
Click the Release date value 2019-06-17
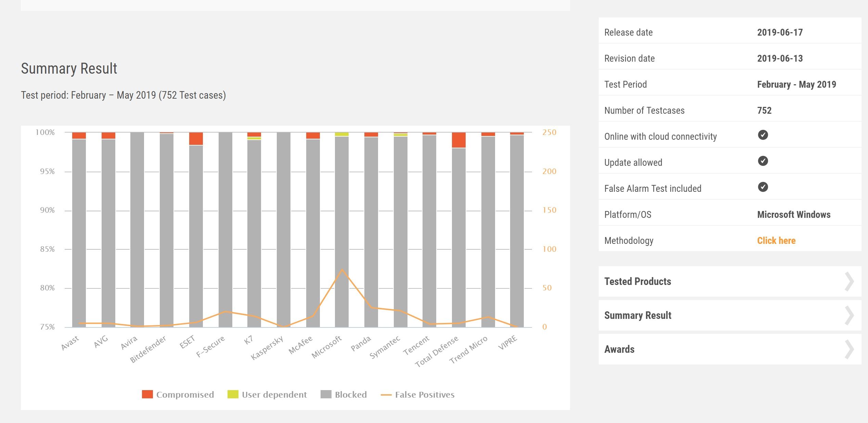click(x=780, y=32)
